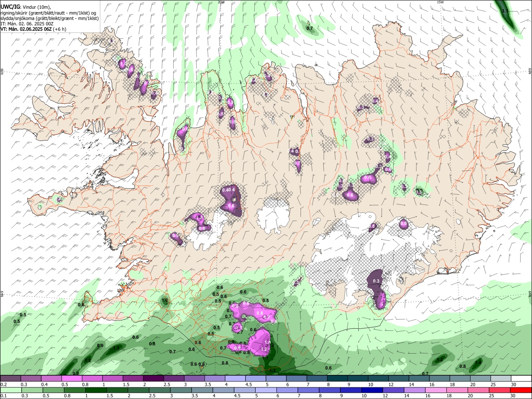Select the white 30 swatch in snow scale

pos(521,379)
